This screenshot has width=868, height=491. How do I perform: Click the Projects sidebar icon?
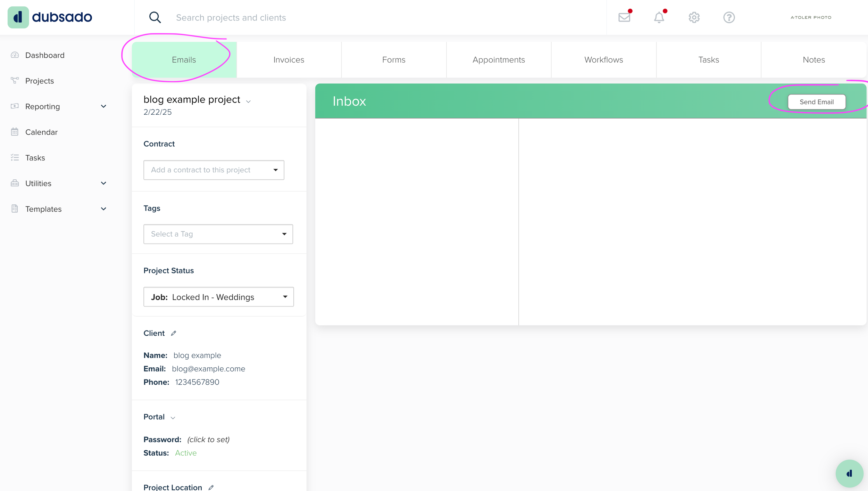coord(15,81)
